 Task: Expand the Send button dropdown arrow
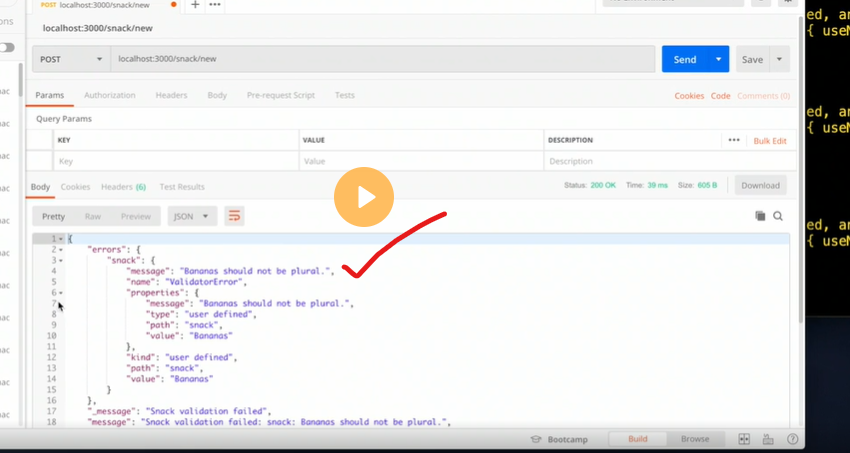point(718,59)
